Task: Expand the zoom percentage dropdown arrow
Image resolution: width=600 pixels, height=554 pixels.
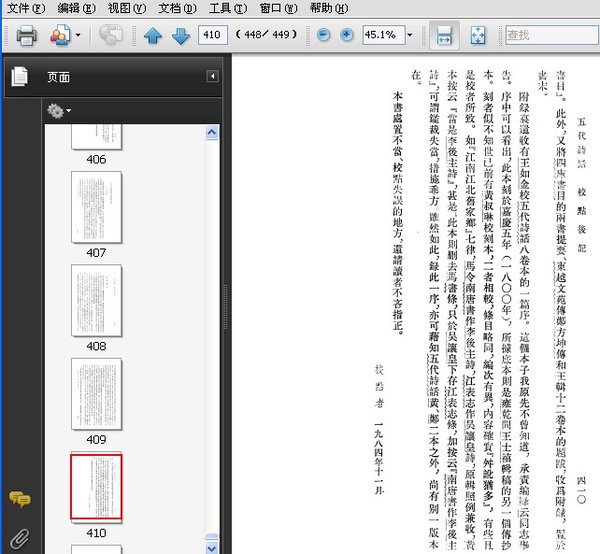Action: 410,35
